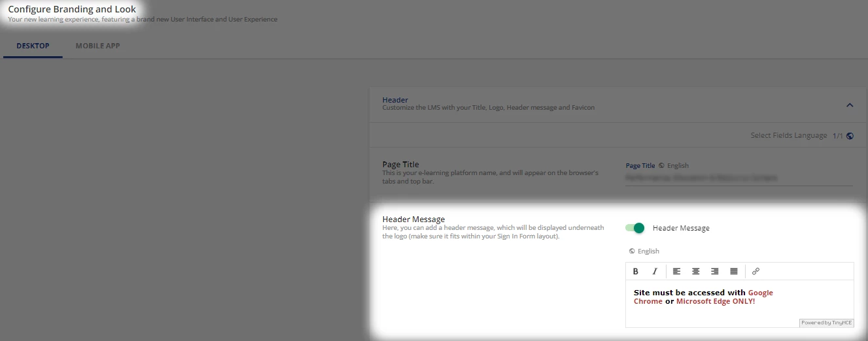Align header message text left

click(677, 271)
